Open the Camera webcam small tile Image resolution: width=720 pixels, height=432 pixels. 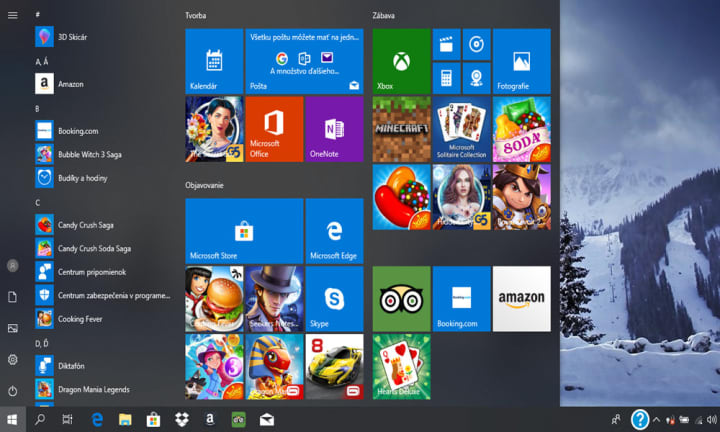coord(477,79)
